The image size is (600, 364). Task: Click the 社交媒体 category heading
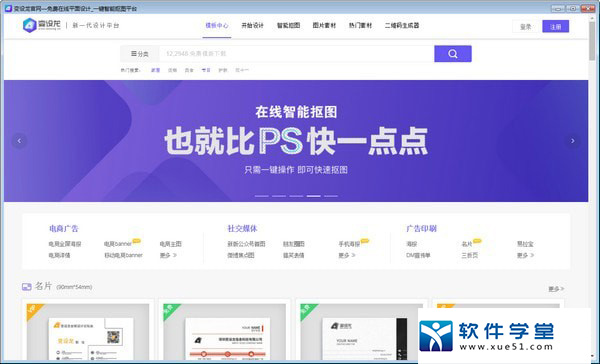click(x=242, y=229)
